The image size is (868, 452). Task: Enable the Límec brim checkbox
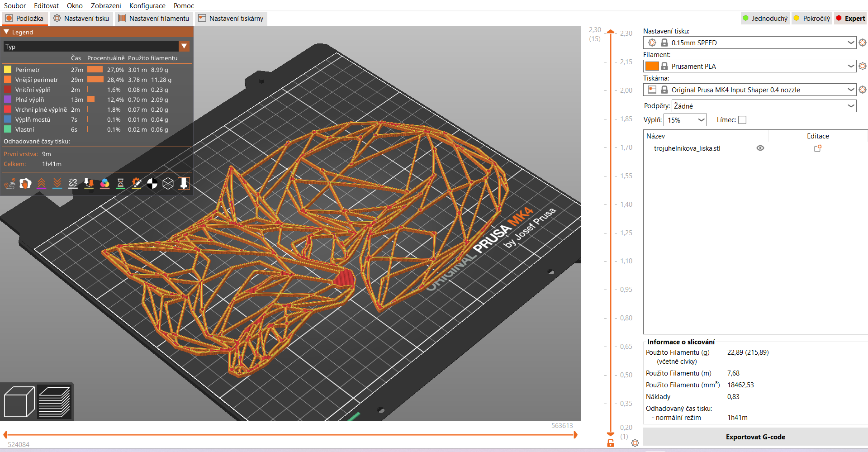[x=742, y=120]
